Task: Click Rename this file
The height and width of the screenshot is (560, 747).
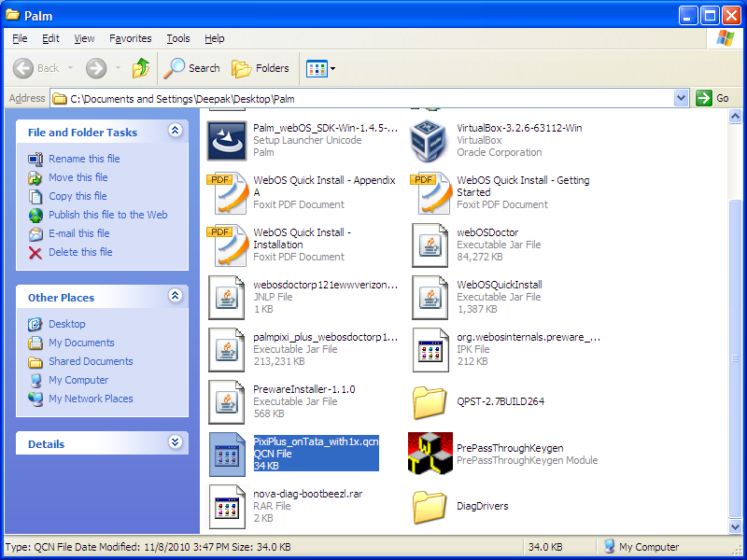Action: pyautogui.click(x=84, y=159)
